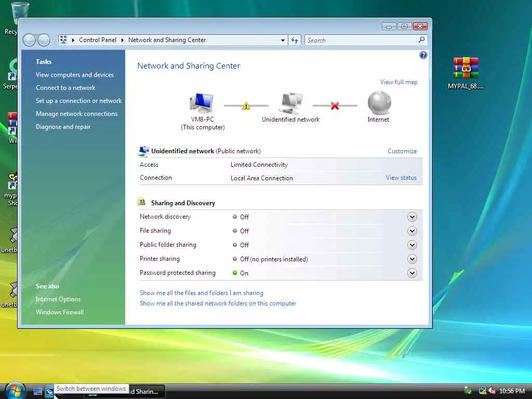This screenshot has width=532, height=399.
Task: Click the recent pages dropdown beside Forward
Action: [54, 41]
